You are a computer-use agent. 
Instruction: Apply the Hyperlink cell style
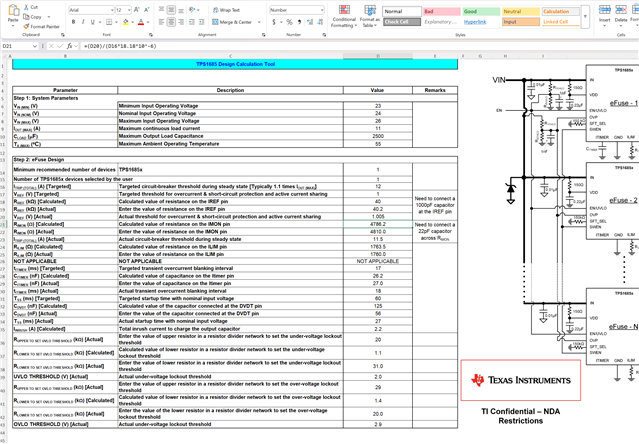[x=481, y=22]
